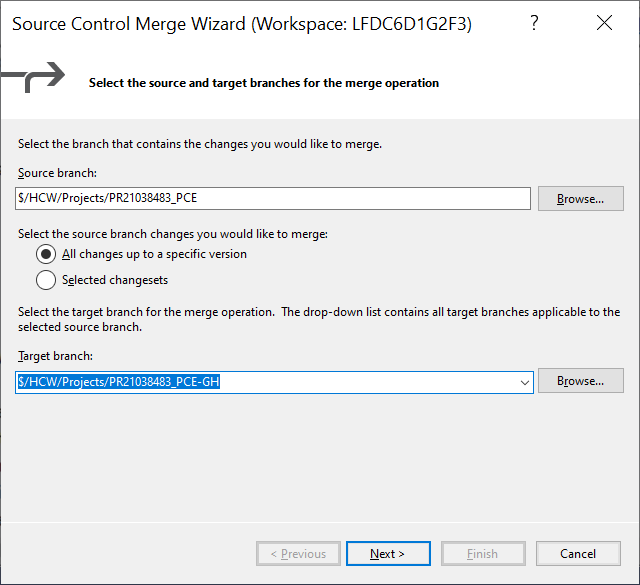Click the merge arrow icon in header
This screenshot has height=585, width=640.
[x=33, y=77]
